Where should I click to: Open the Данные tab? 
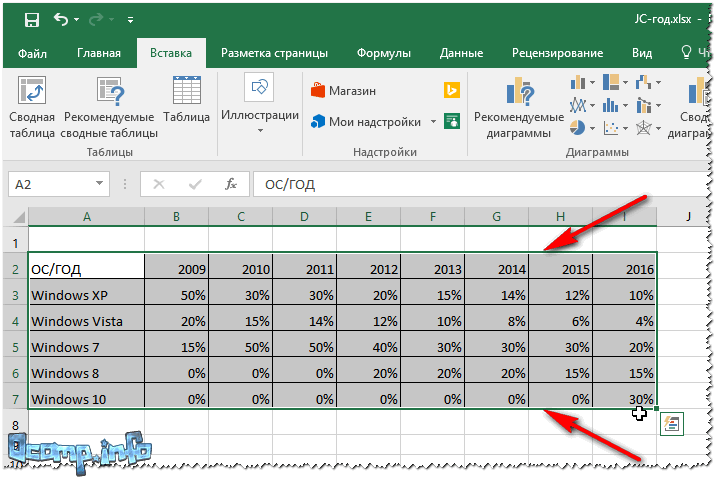(461, 53)
